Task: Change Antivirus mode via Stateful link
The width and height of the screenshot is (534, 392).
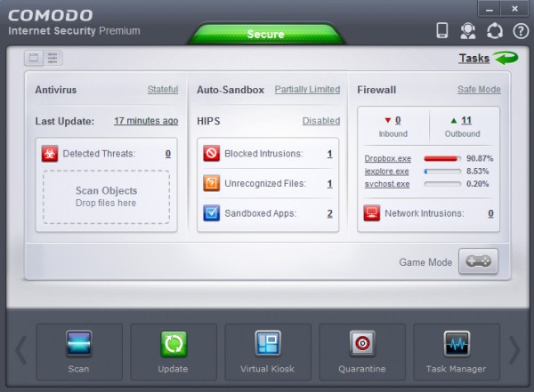Action: point(163,90)
